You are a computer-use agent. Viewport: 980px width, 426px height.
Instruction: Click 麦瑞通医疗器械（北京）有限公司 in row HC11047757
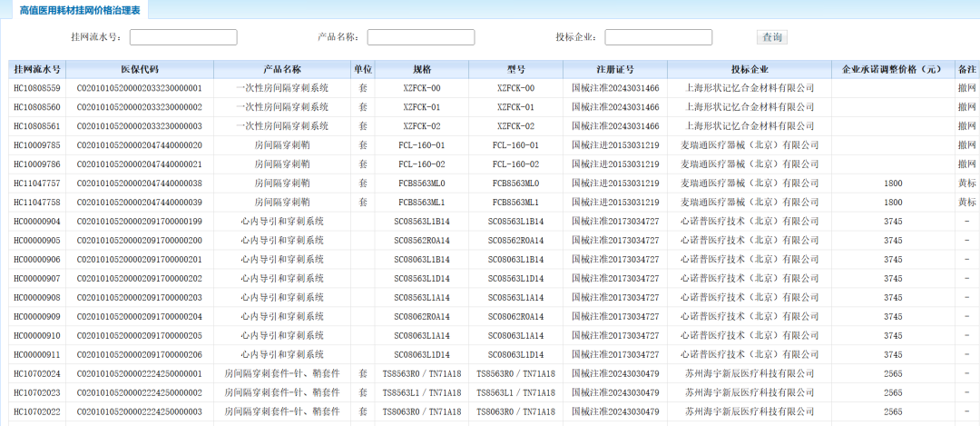(750, 183)
